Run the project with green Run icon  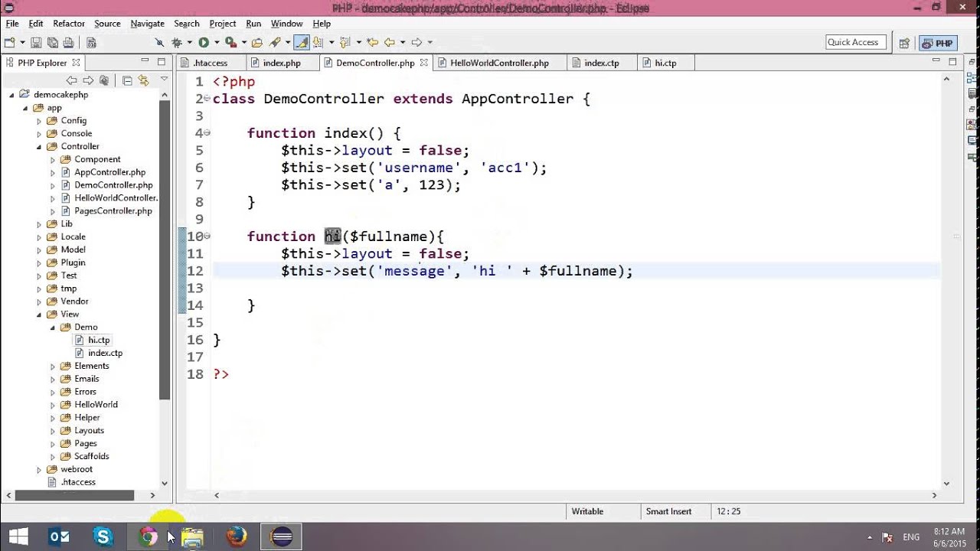204,43
